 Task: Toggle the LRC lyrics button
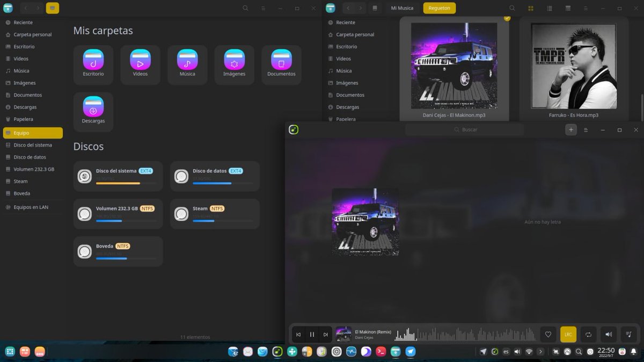[x=568, y=334]
